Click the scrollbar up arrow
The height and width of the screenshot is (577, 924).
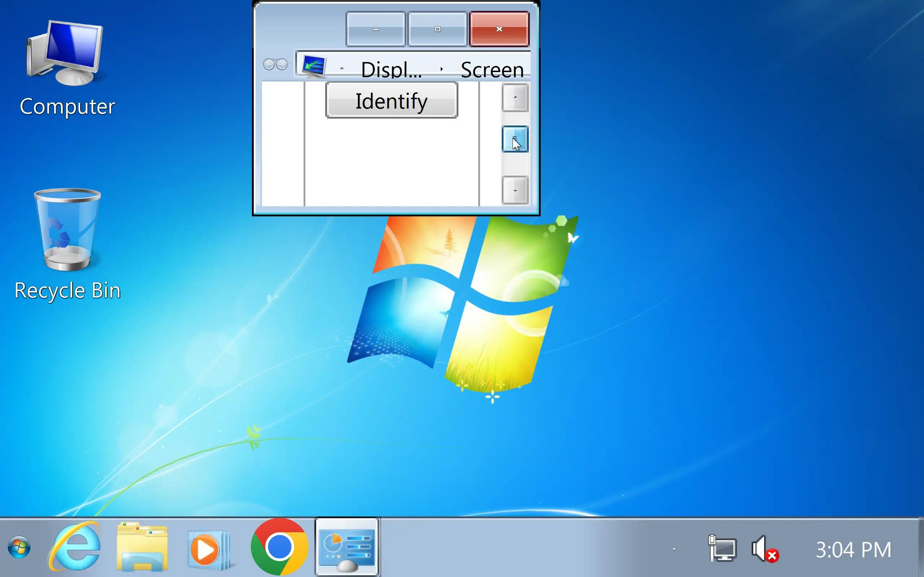pyautogui.click(x=515, y=98)
